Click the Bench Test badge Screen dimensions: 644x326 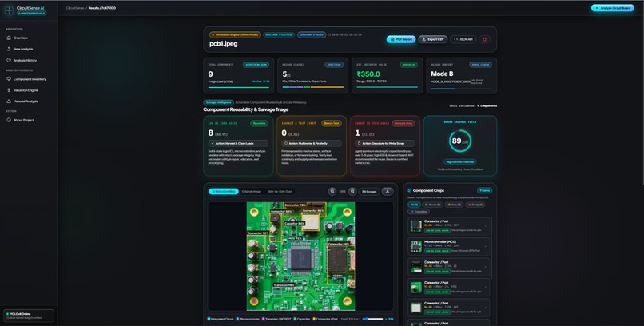[x=331, y=123]
